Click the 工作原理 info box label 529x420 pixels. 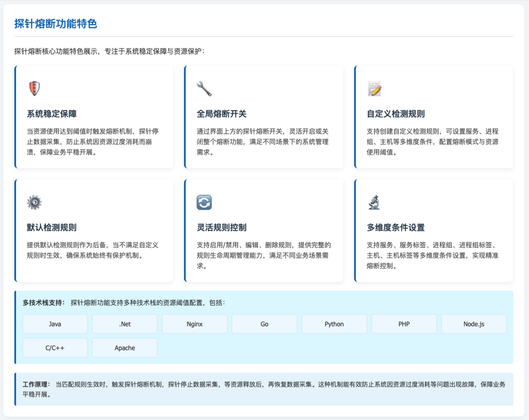coord(36,384)
